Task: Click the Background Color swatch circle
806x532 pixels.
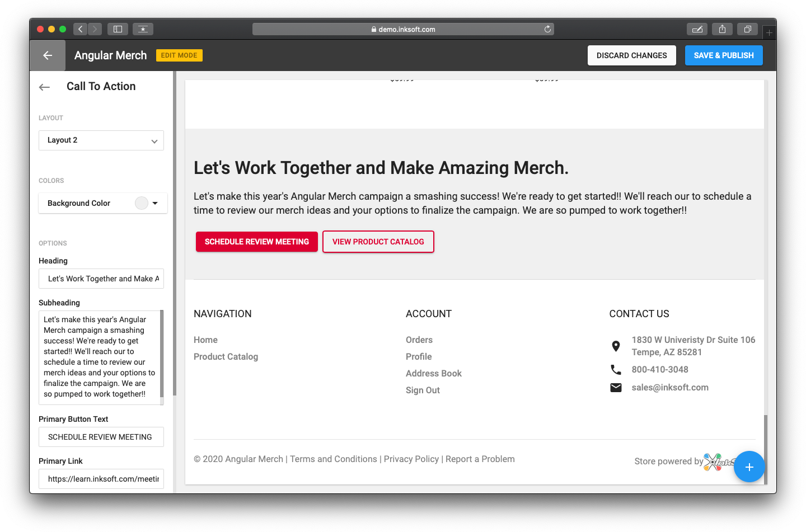Action: point(142,203)
